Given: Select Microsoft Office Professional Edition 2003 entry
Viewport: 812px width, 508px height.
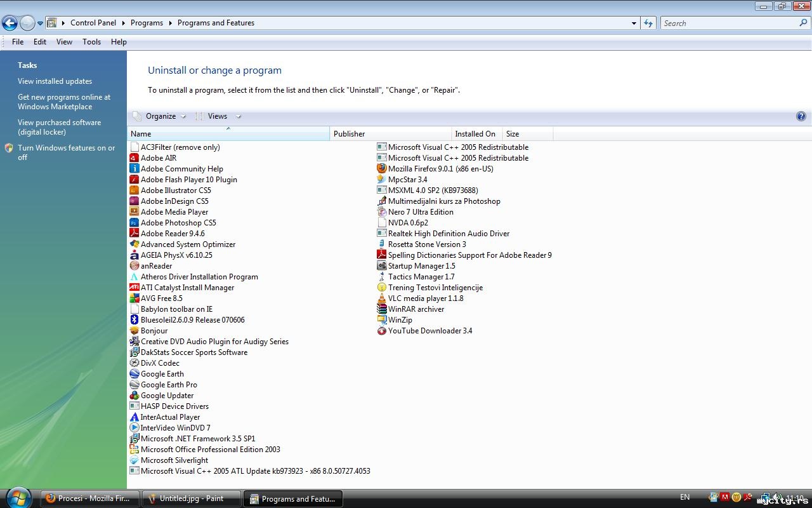Looking at the screenshot, I should pyautogui.click(x=204, y=450).
